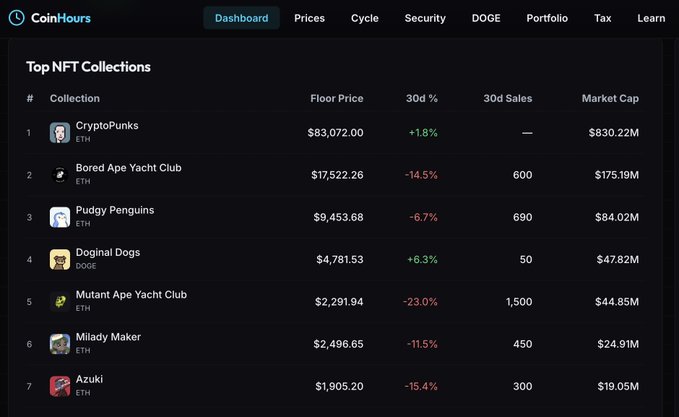Click the Bored Ape Yacht Club avatar
The width and height of the screenshot is (679, 417).
[60, 175]
